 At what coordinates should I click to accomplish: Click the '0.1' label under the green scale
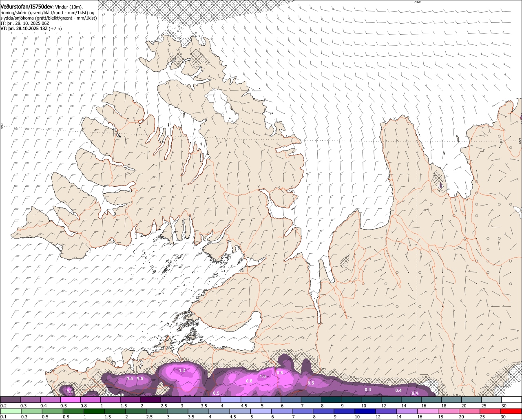pyautogui.click(x=3, y=417)
